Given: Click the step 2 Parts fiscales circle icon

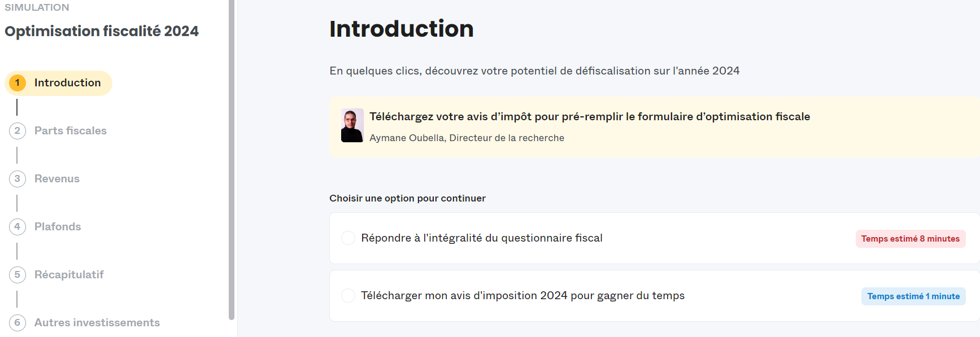Looking at the screenshot, I should [x=18, y=130].
